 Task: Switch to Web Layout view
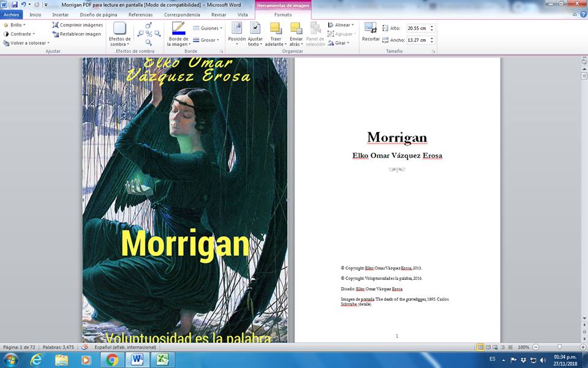tap(496, 347)
